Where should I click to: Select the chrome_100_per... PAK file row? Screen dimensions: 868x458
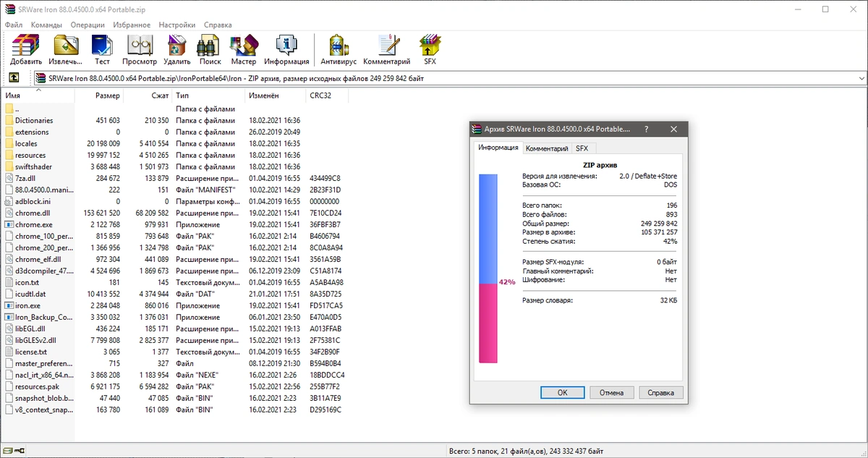tap(175, 237)
